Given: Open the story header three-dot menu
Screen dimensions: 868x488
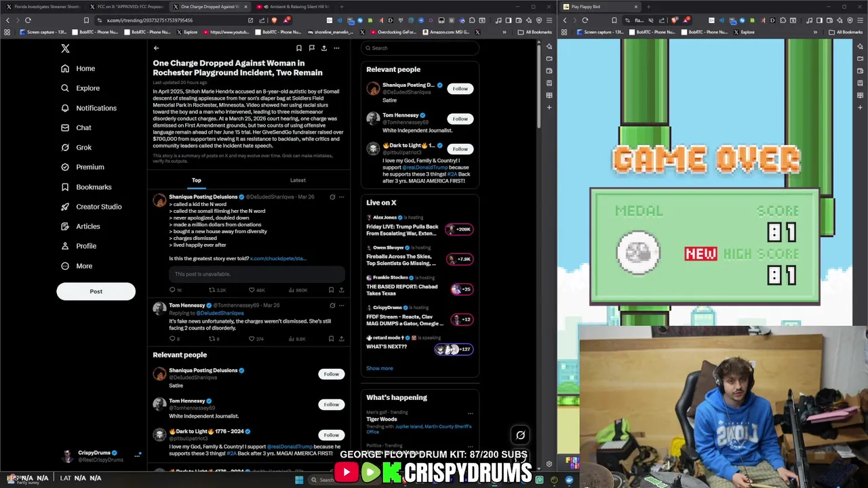Looking at the screenshot, I should 336,48.
